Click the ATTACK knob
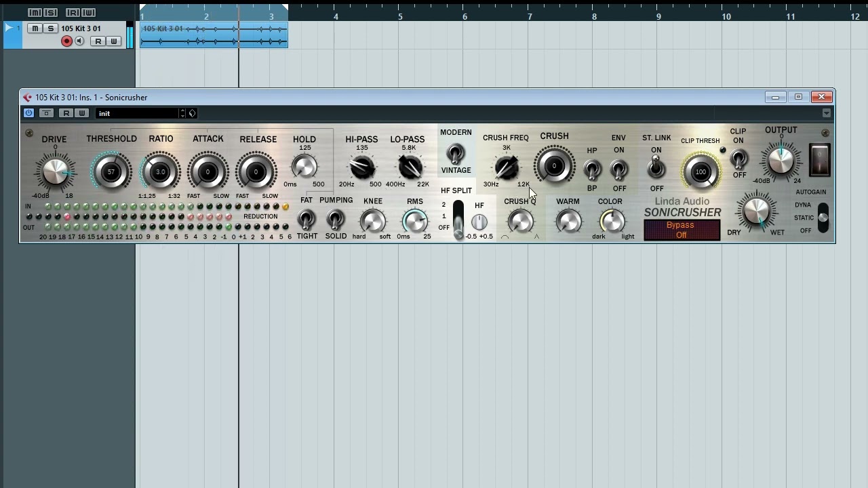This screenshot has height=488, width=868. pos(208,171)
